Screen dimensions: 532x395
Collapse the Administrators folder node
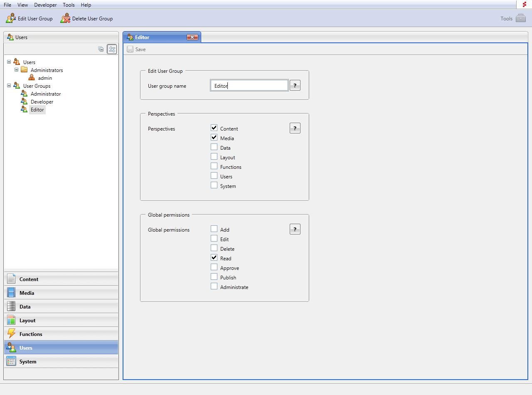click(x=17, y=70)
